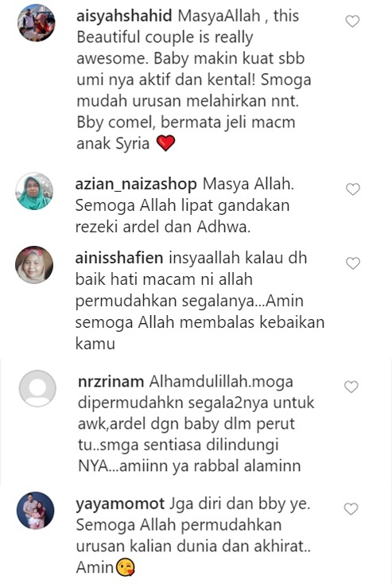The image size is (392, 584).
Task: Tap heart next to yayamomot's comment
Action: point(351,508)
